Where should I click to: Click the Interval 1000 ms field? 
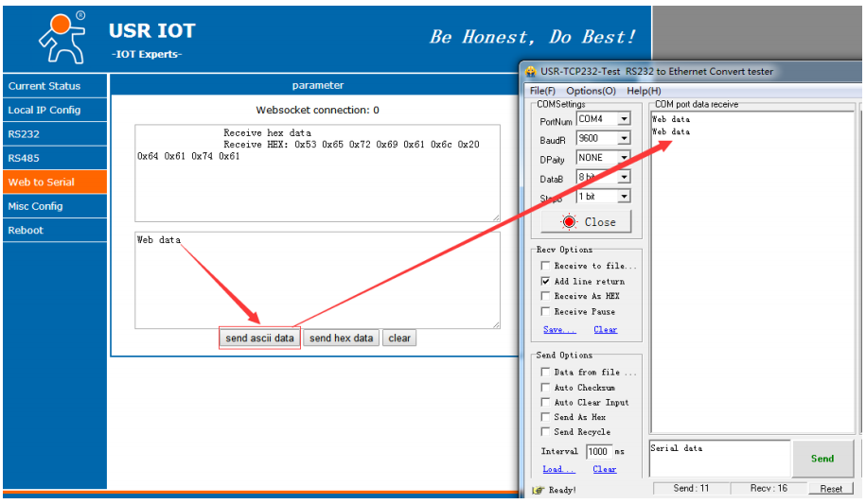[599, 452]
